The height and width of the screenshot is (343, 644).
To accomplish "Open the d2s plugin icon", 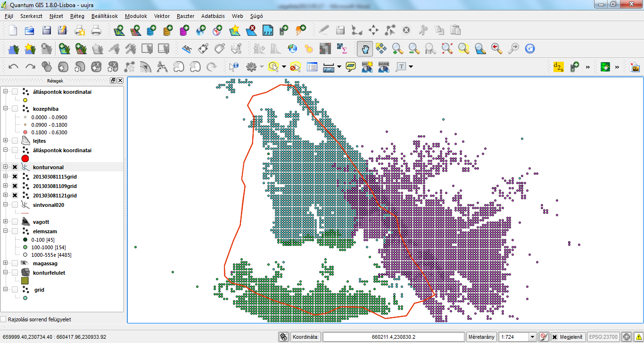I will (x=558, y=66).
